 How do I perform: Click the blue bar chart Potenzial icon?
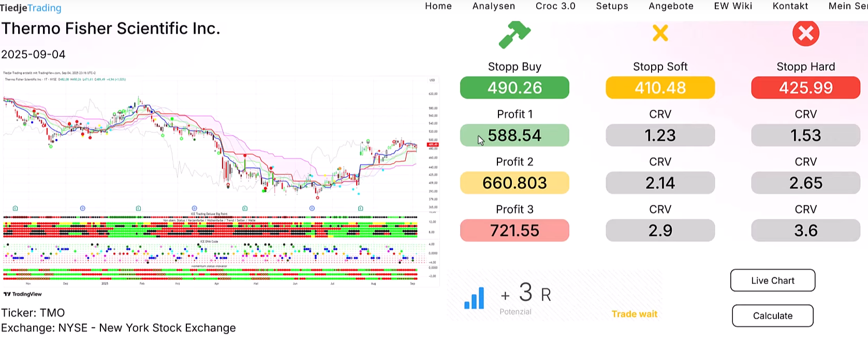474,298
